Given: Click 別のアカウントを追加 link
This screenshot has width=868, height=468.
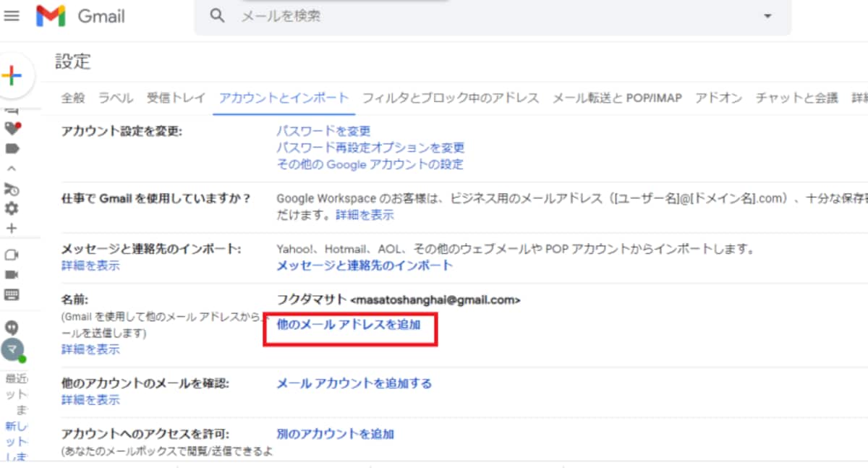Looking at the screenshot, I should coord(336,434).
